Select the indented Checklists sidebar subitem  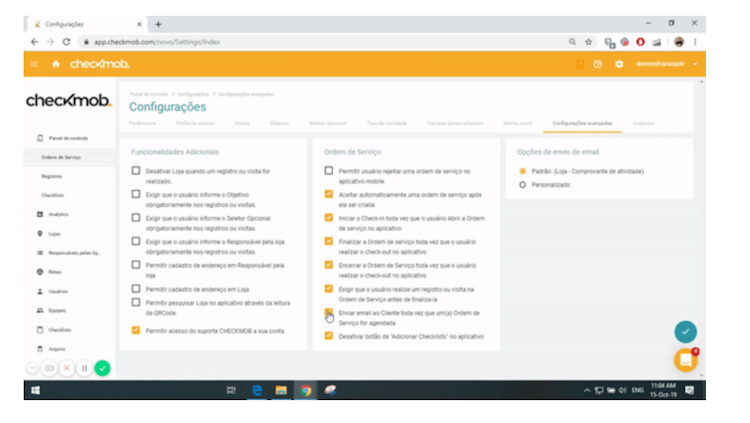tap(53, 195)
